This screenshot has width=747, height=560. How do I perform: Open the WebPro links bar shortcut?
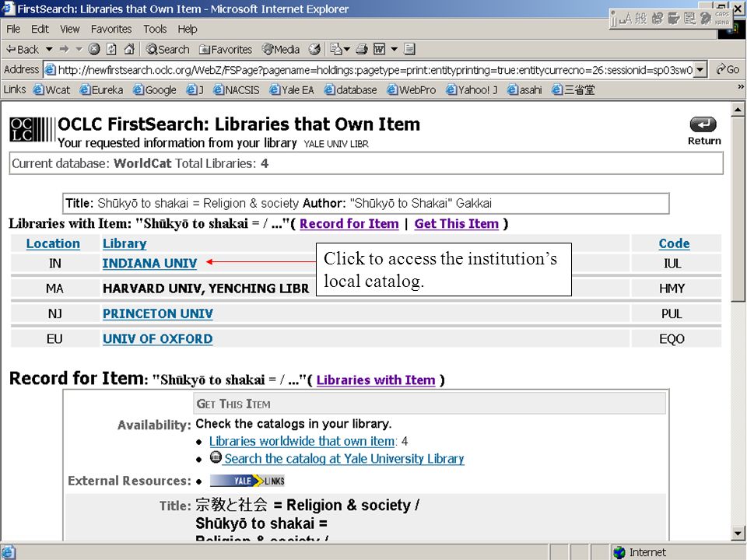click(x=411, y=90)
